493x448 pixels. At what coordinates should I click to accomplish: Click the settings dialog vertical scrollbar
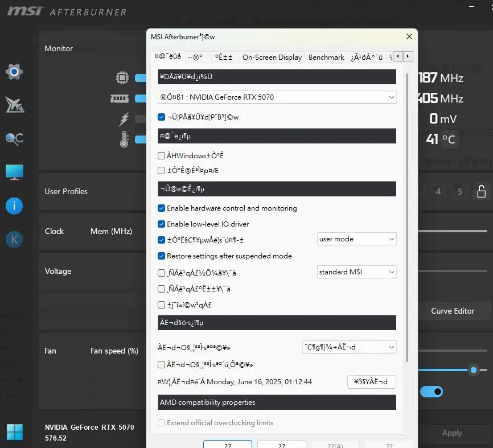[x=407, y=217]
